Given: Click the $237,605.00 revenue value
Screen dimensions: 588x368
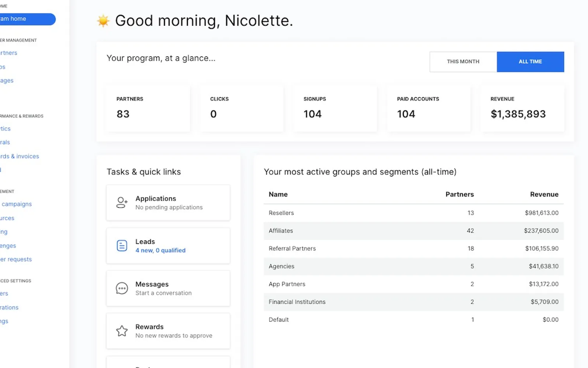Looking at the screenshot, I should click(x=541, y=231).
